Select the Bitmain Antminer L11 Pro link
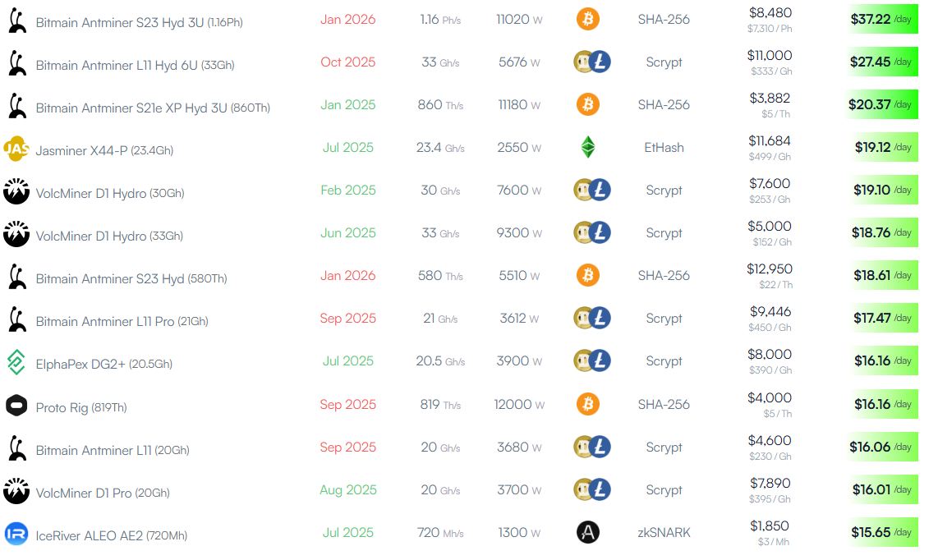 (x=122, y=322)
